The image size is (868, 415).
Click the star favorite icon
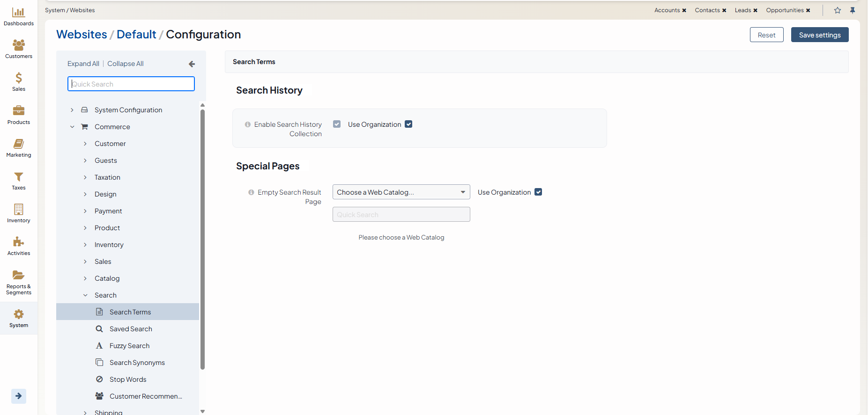point(838,10)
